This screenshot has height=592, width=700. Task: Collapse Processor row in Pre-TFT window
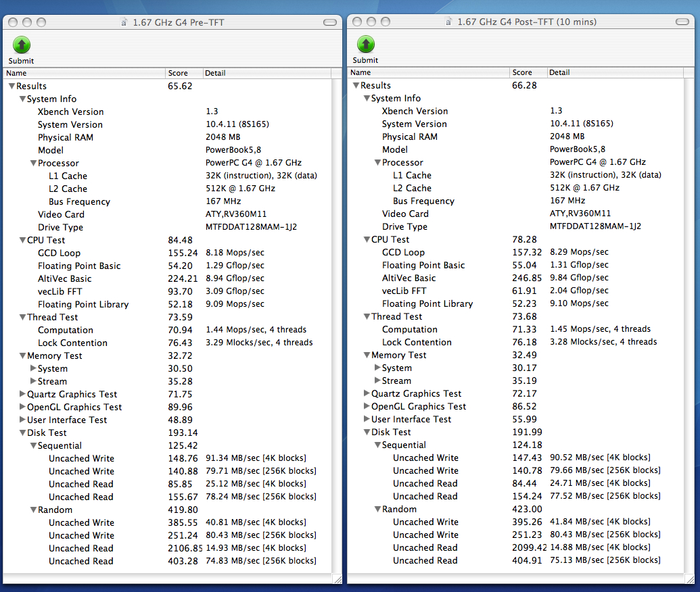pyautogui.click(x=34, y=164)
